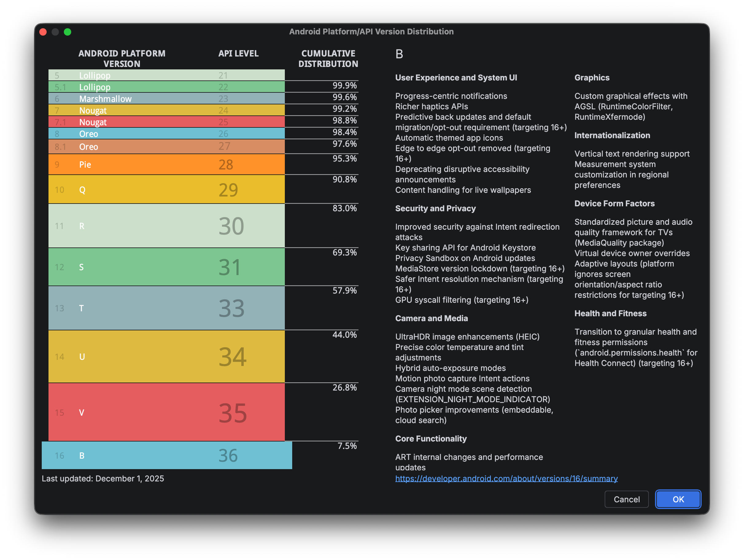Click the Progress-centric notifications line
Viewport: 744px width, 560px height.
451,96
